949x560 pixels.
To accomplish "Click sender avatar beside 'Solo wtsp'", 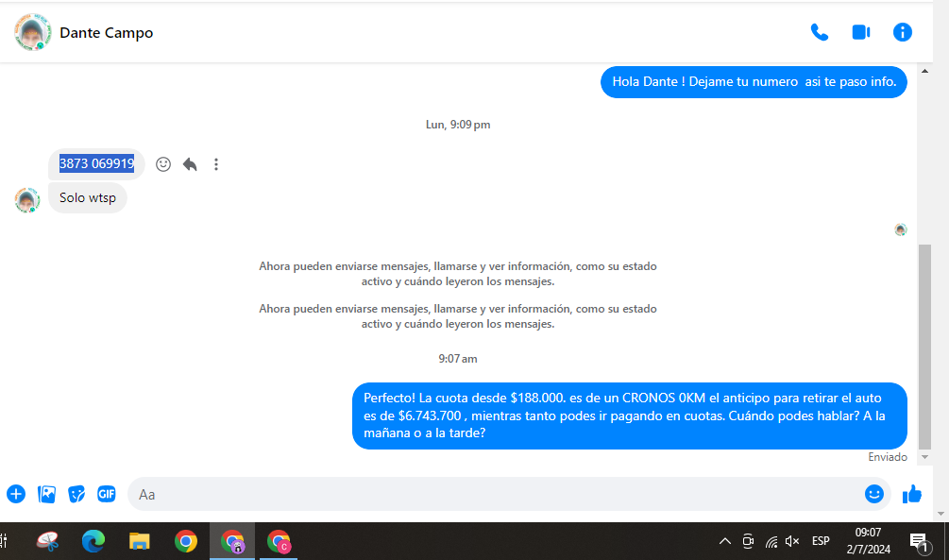I will pyautogui.click(x=27, y=200).
